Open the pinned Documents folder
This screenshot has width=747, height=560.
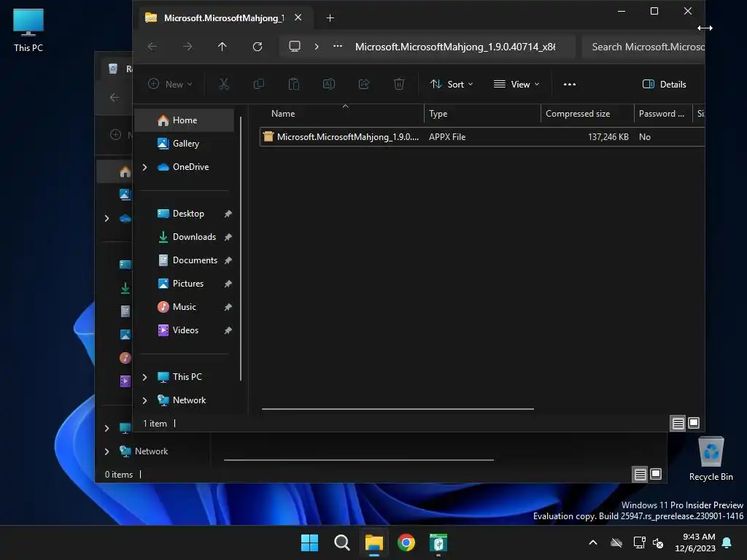click(x=195, y=260)
